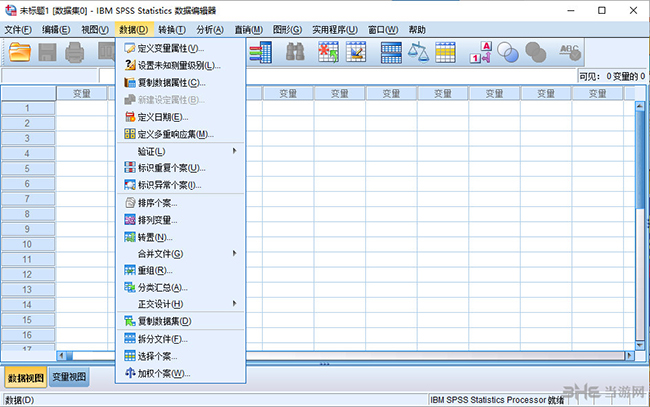Click the Go to Variable toolbar icon
Screen dimensions: 650x407
pyautogui.click(x=260, y=52)
